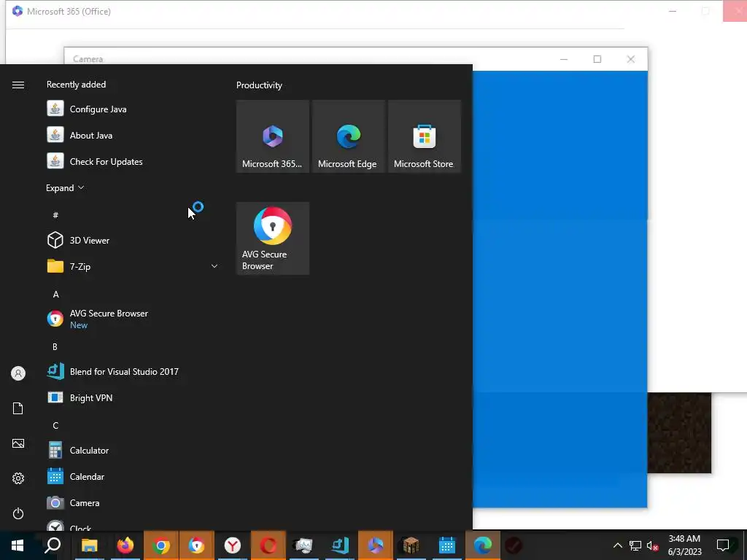Open Power options in Start sidebar

[18, 513]
